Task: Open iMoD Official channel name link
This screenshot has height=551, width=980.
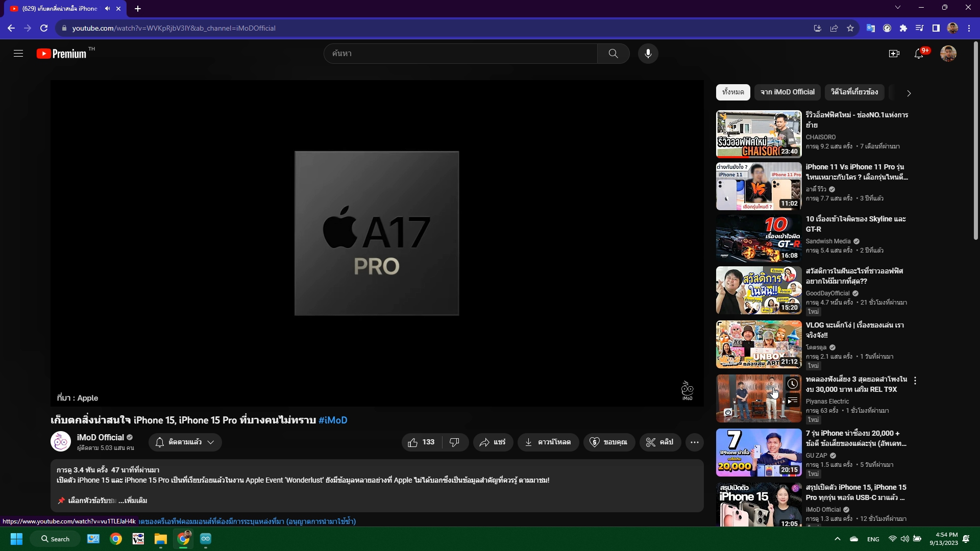Action: click(x=101, y=437)
